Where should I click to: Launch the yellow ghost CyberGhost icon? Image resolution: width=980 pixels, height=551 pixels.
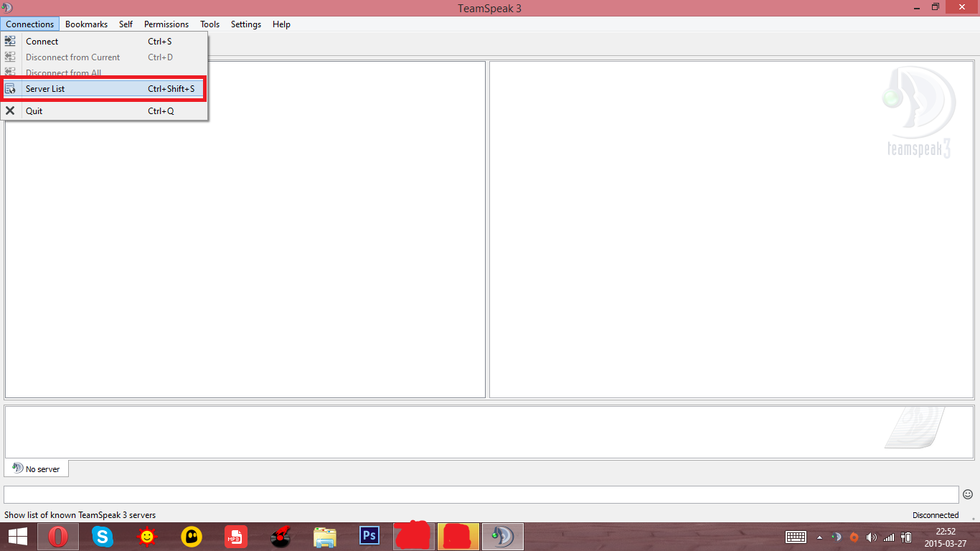pyautogui.click(x=192, y=537)
